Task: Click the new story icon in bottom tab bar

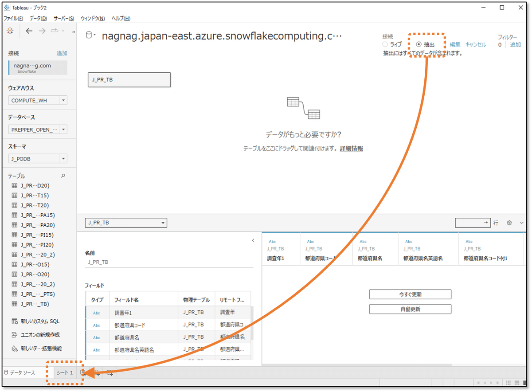Action: [x=109, y=373]
